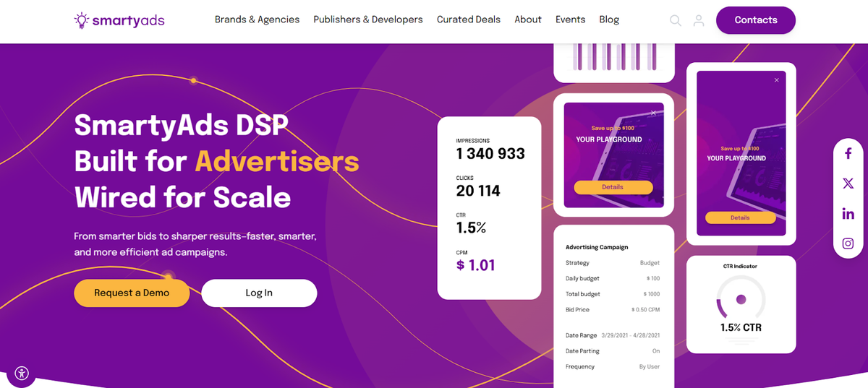This screenshot has height=388, width=868.
Task: Click the CPM value $ 1.01
Action: (x=476, y=265)
